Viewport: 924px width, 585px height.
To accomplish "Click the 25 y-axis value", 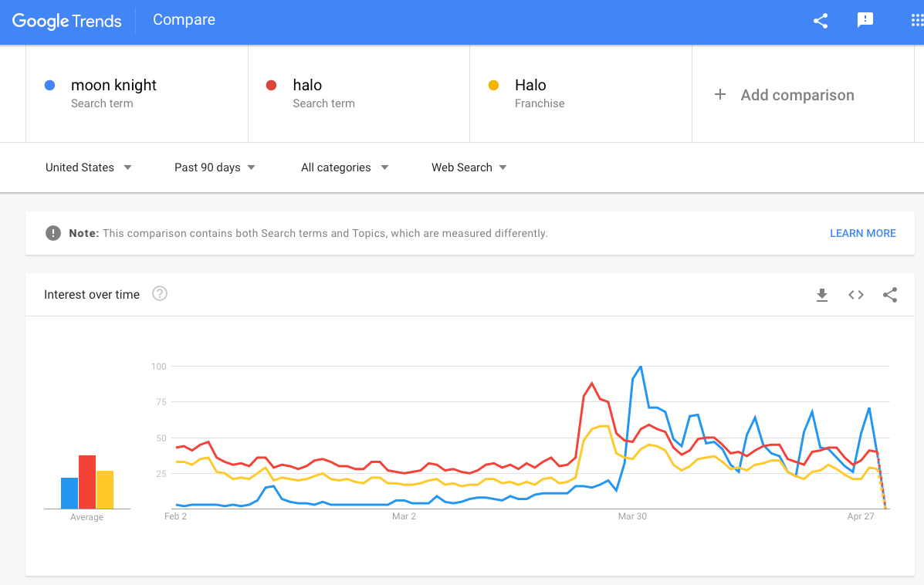I will (161, 473).
